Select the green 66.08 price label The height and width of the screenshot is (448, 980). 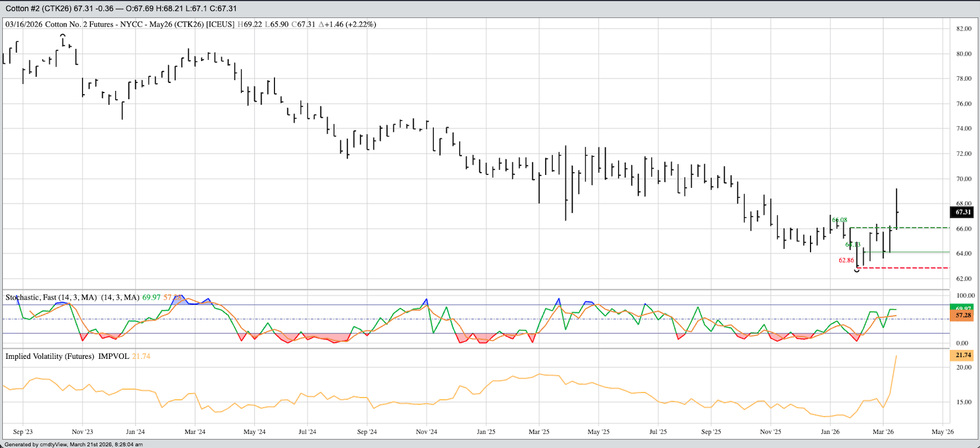click(840, 220)
